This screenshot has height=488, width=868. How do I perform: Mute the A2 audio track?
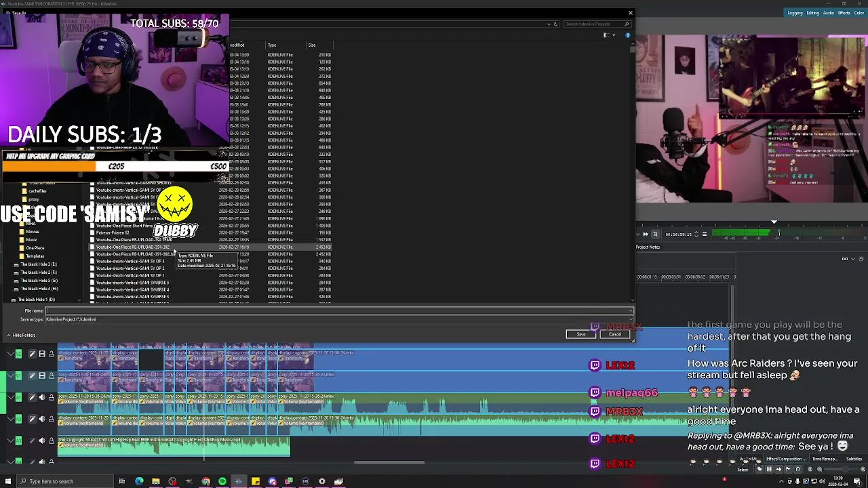tap(41, 419)
